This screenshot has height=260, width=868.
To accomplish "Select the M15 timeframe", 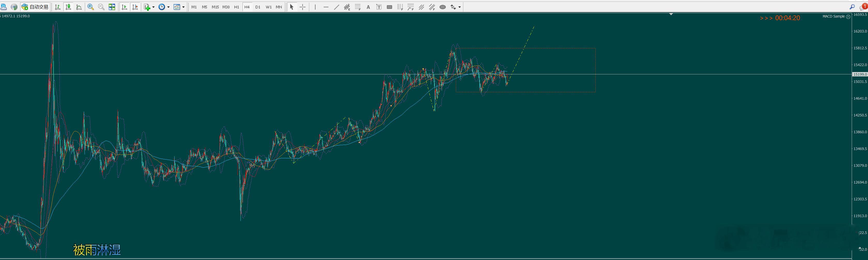I will (215, 7).
